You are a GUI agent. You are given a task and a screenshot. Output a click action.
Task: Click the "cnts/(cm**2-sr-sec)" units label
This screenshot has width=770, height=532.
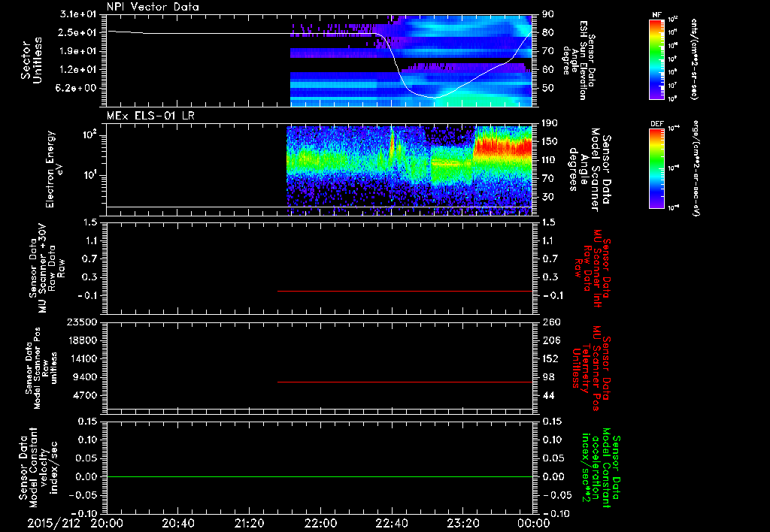694,59
